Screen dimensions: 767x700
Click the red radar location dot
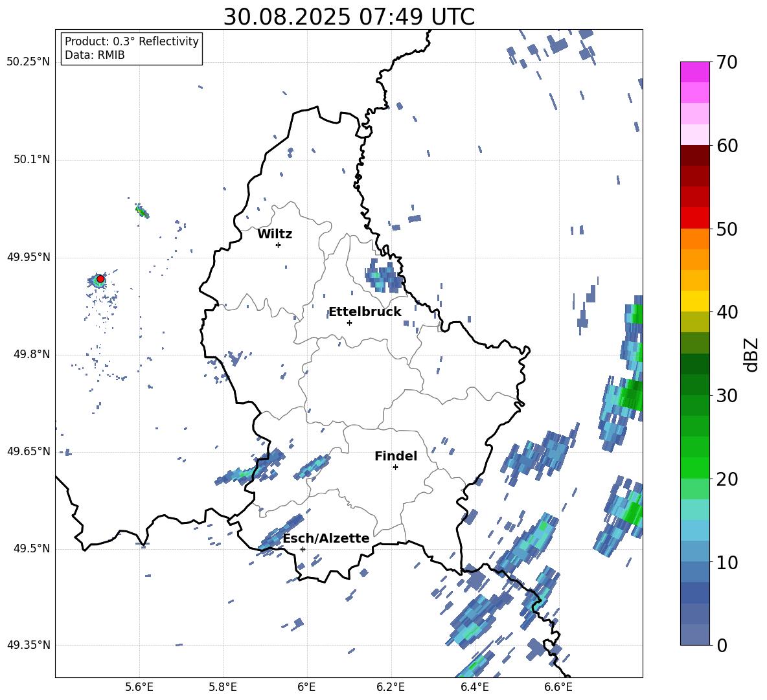[100, 278]
